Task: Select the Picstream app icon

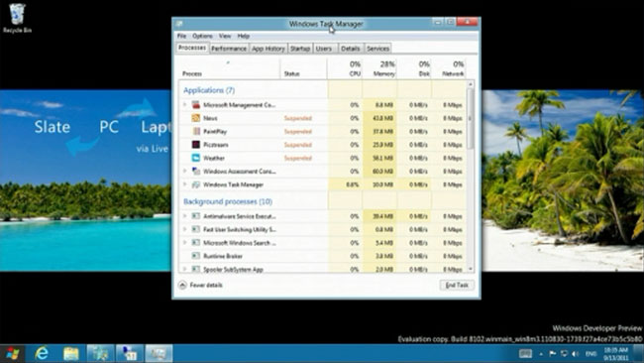Action: [196, 145]
